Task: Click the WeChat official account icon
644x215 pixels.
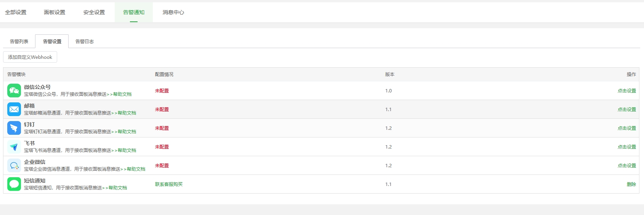Action: pyautogui.click(x=14, y=91)
